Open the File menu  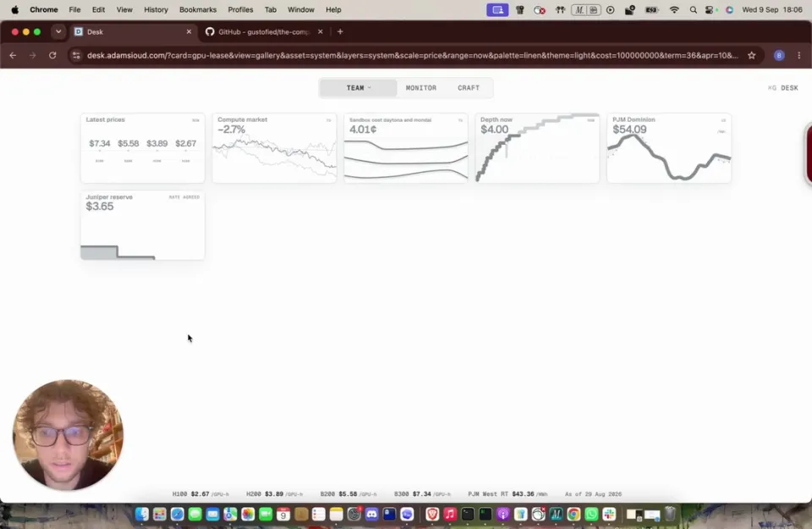coord(74,10)
